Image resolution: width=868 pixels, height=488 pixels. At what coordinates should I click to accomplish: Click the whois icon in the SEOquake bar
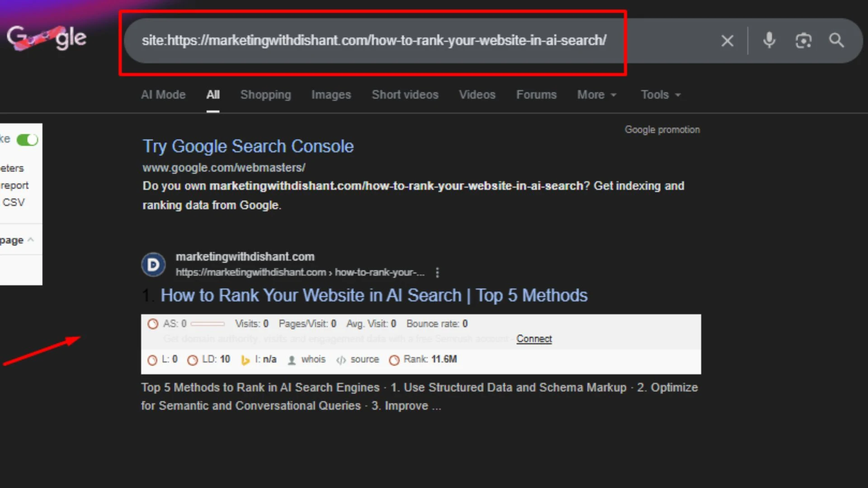(292, 360)
